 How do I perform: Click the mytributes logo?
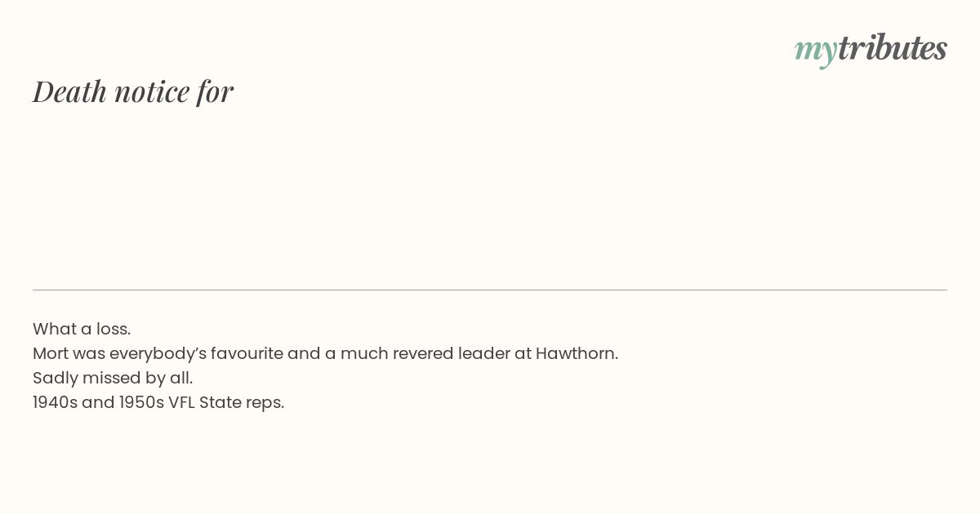(871, 49)
